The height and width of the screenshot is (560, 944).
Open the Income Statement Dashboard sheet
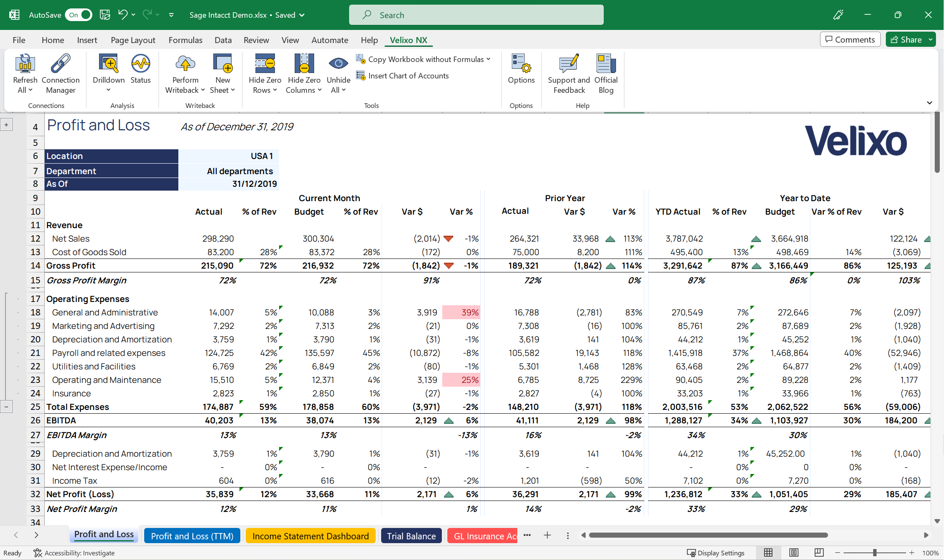click(311, 536)
